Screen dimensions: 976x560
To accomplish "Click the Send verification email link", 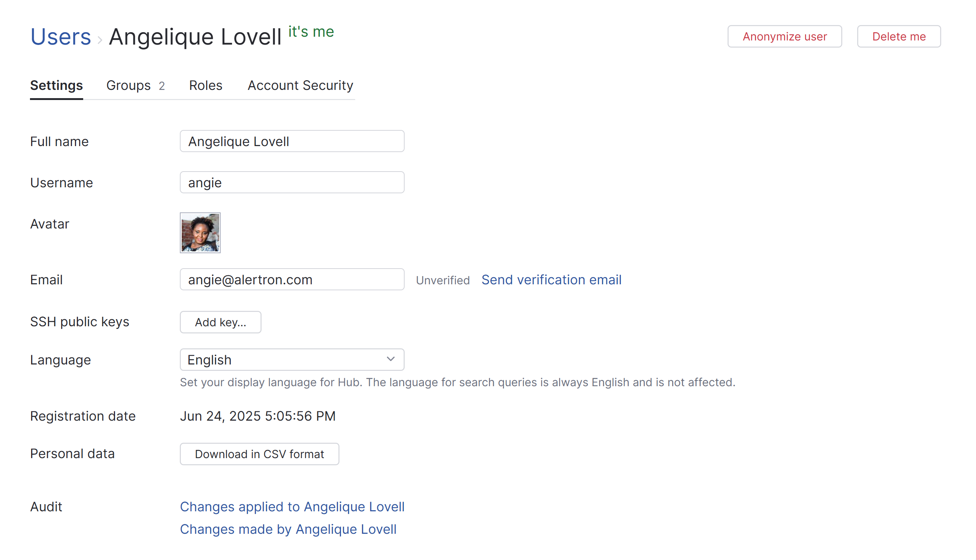I will pyautogui.click(x=551, y=279).
